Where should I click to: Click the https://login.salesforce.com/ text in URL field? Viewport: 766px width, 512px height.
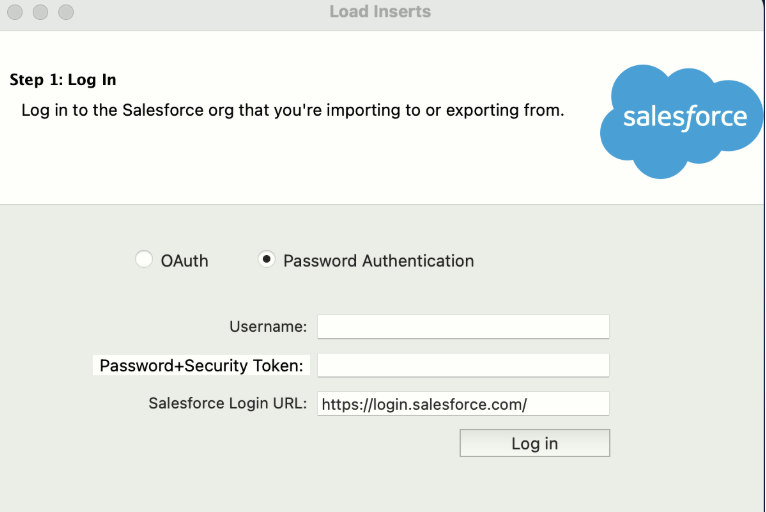(424, 404)
